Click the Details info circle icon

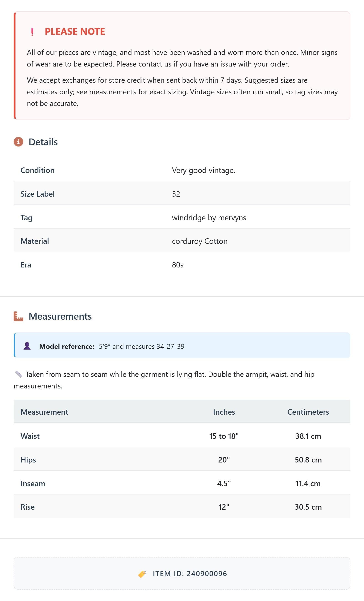pyautogui.click(x=18, y=142)
